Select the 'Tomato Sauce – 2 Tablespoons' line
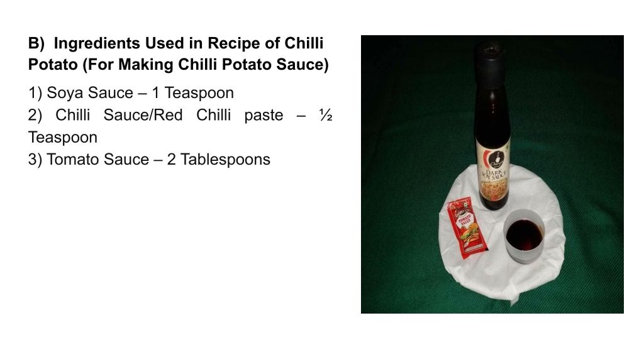The width and height of the screenshot is (644, 362). click(x=158, y=159)
